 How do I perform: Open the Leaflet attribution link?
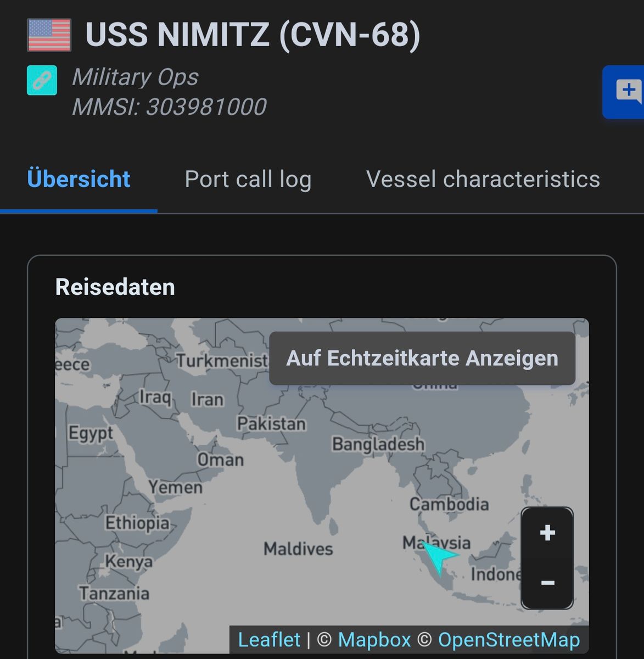tap(268, 640)
